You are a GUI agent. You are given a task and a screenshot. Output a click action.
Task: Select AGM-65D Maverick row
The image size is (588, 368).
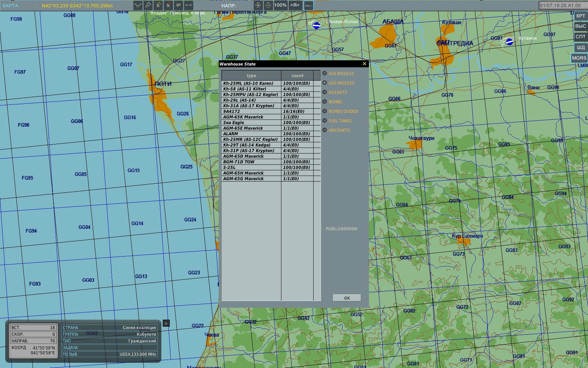coord(271,156)
